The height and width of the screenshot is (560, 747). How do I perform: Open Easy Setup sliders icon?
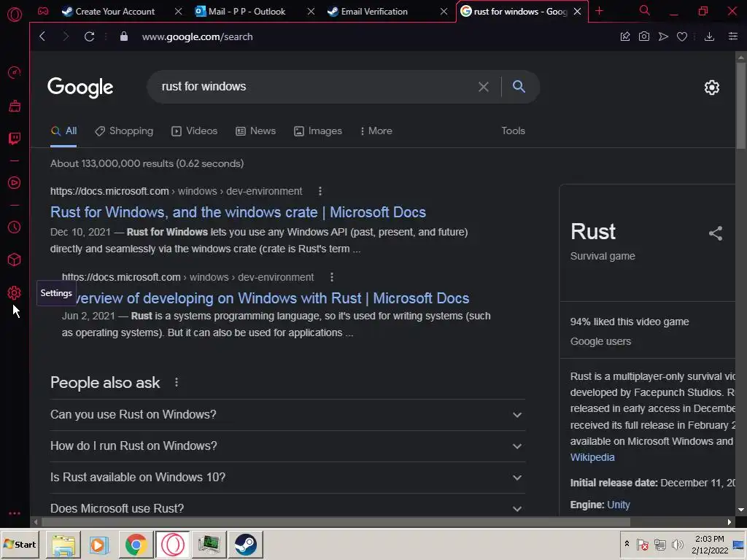click(x=733, y=36)
